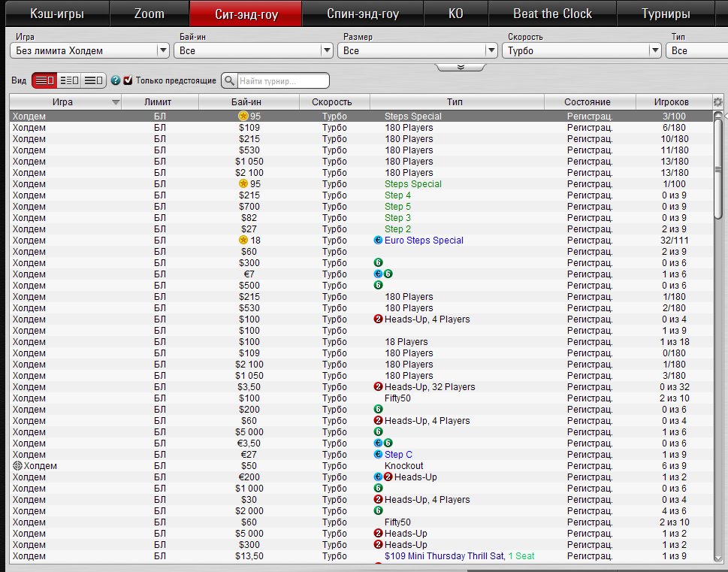Select the second (middle) view mode icon

point(69,80)
